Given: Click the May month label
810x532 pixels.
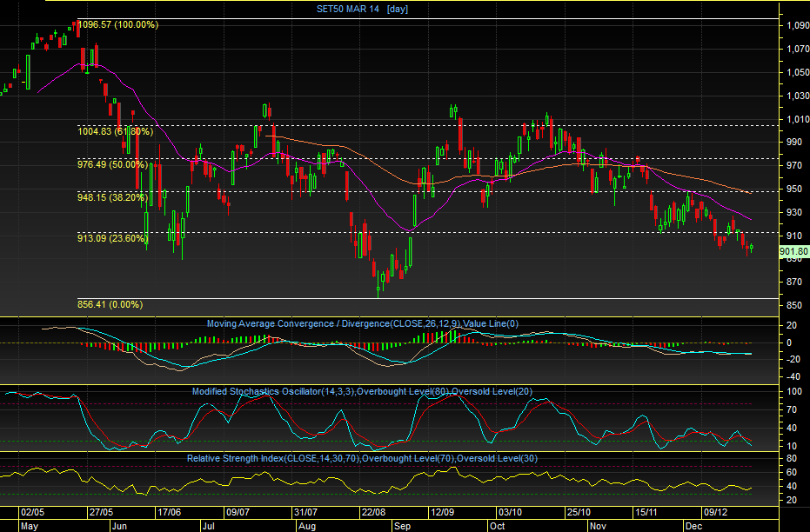Looking at the screenshot, I should [30, 526].
